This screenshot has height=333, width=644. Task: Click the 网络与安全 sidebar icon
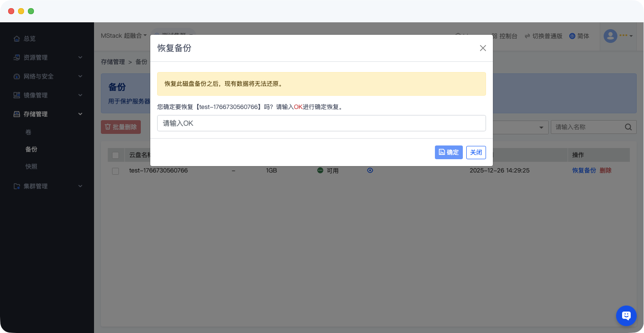tap(16, 76)
